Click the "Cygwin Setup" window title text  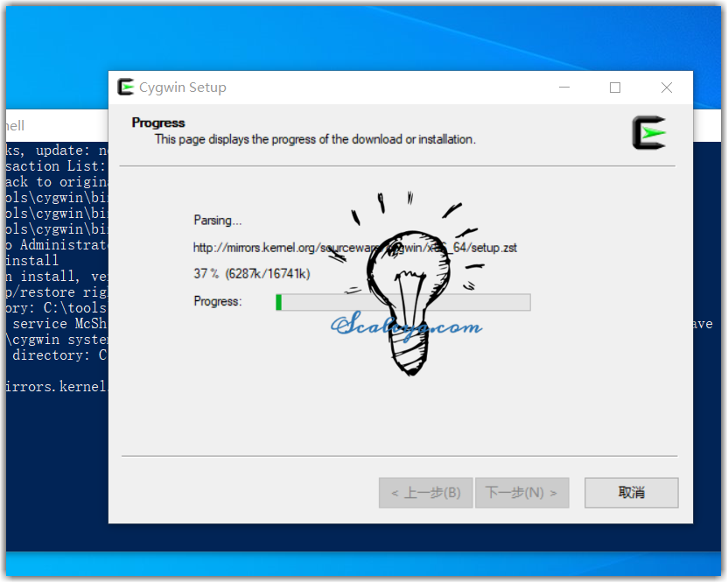click(x=183, y=88)
